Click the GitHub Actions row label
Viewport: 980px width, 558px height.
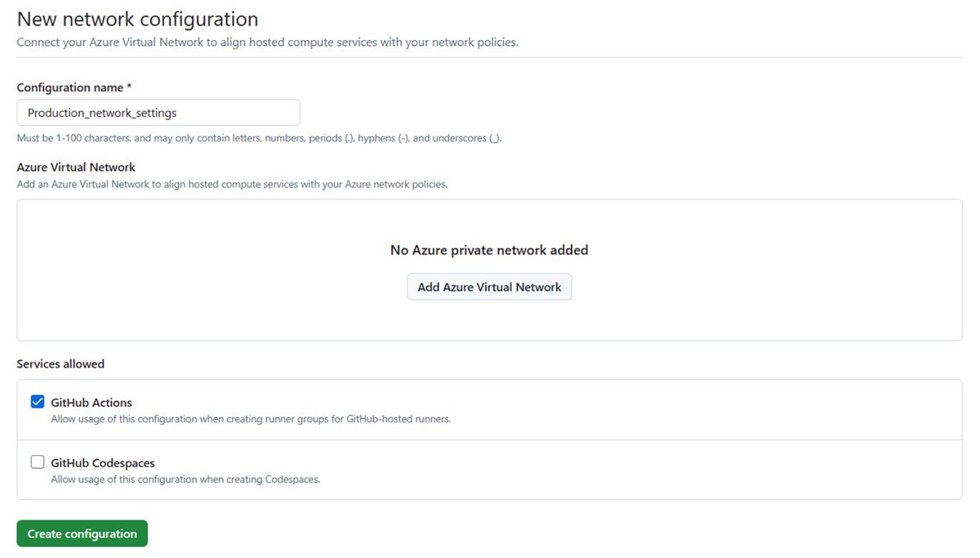click(x=90, y=402)
